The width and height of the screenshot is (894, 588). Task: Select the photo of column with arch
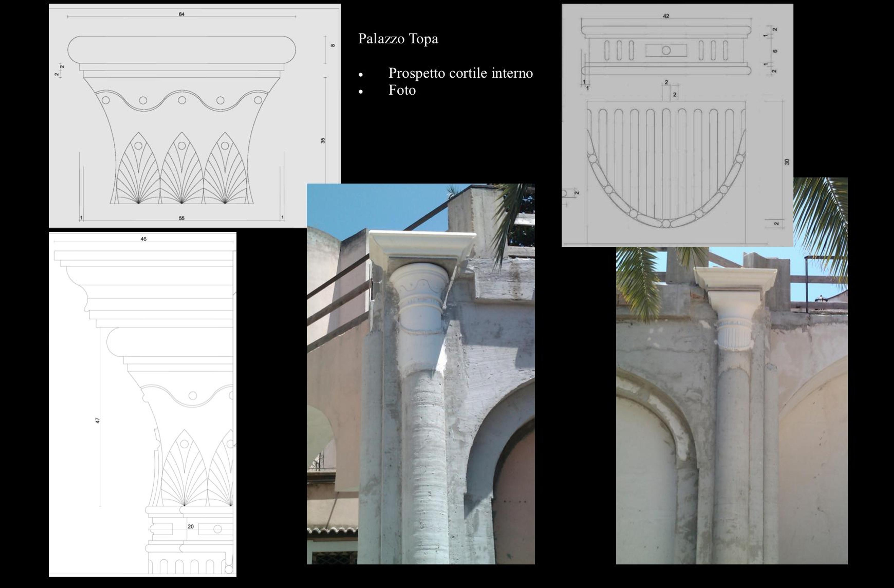(421, 374)
